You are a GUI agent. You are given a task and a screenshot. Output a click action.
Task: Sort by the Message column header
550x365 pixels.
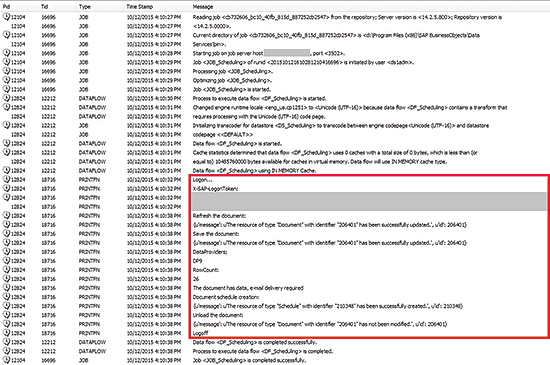(x=203, y=7)
